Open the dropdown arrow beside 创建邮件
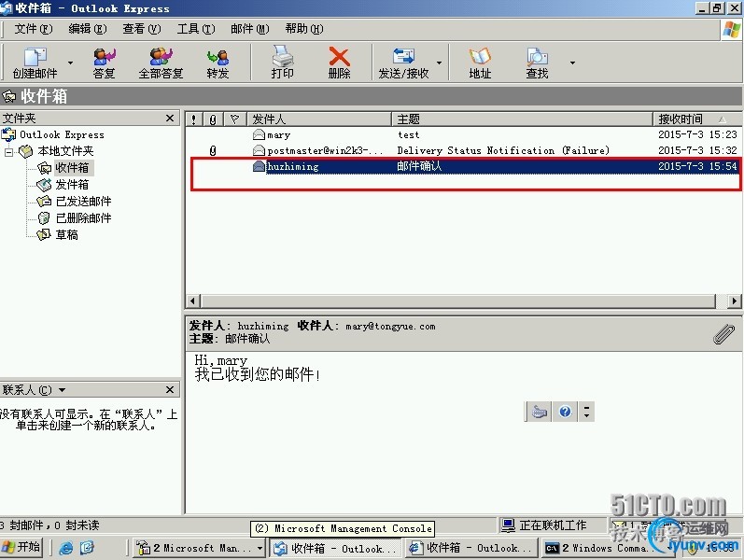This screenshot has width=744, height=560. (x=70, y=63)
